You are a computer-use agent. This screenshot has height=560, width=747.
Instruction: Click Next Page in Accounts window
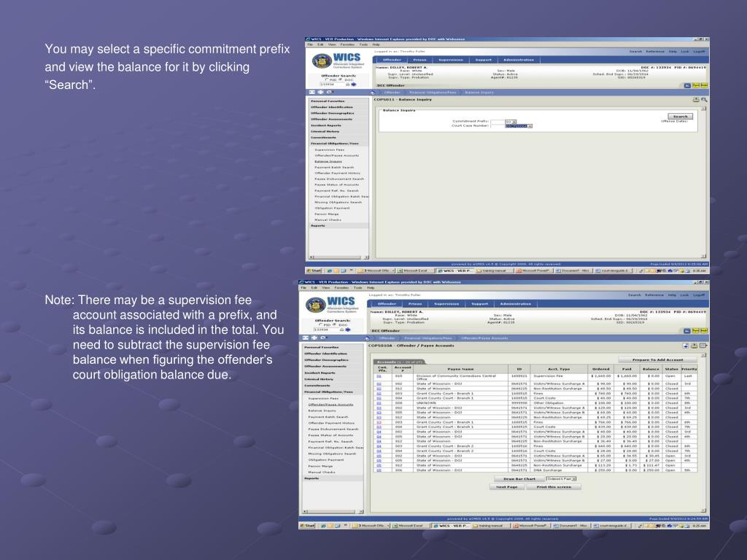point(506,486)
